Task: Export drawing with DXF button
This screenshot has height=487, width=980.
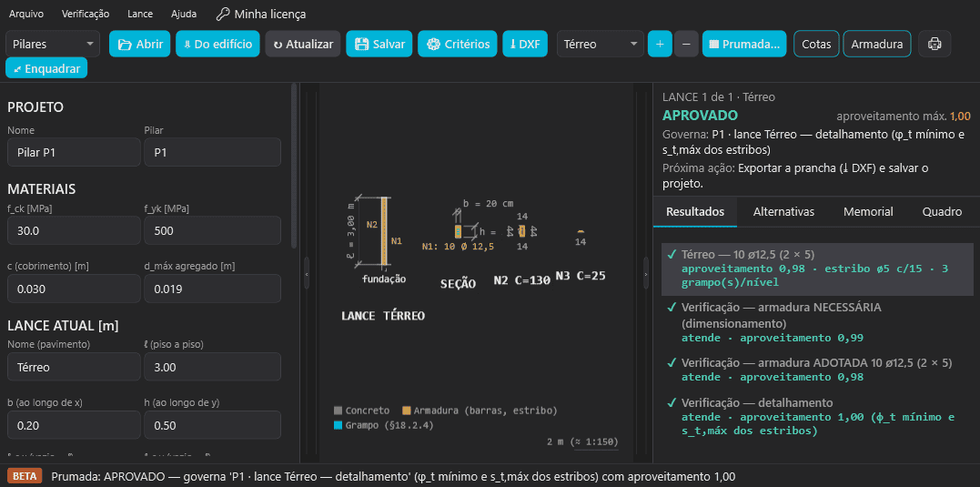Action: click(525, 44)
